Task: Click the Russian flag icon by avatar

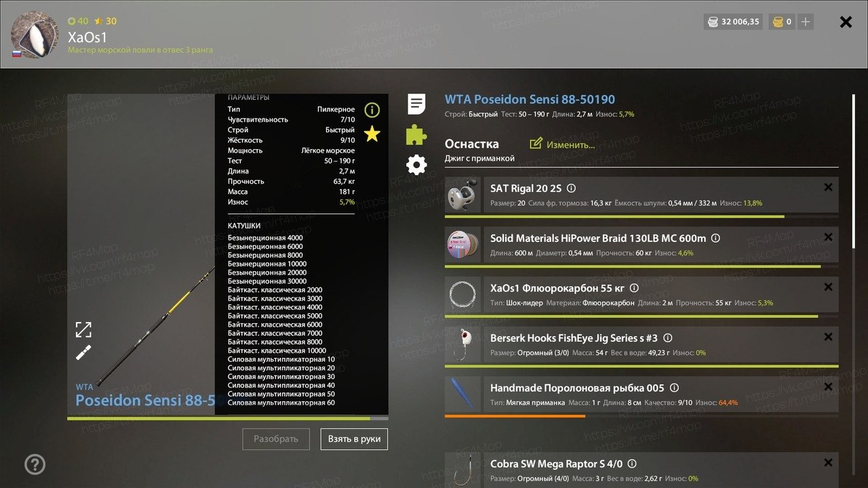Action: [x=16, y=54]
